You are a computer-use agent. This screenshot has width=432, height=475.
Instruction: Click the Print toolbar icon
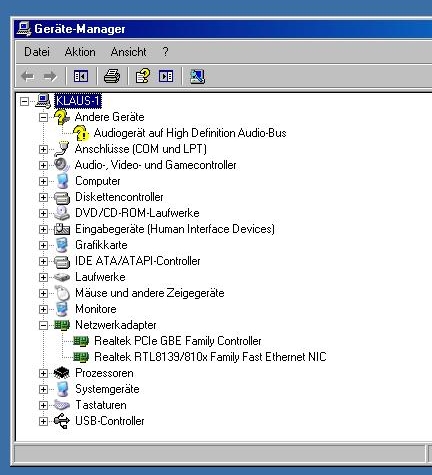tap(112, 76)
